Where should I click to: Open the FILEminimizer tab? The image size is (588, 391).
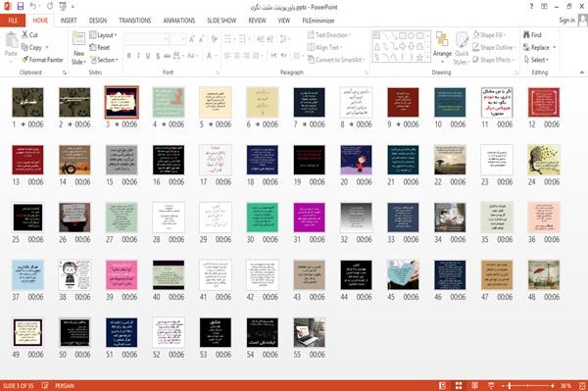318,21
